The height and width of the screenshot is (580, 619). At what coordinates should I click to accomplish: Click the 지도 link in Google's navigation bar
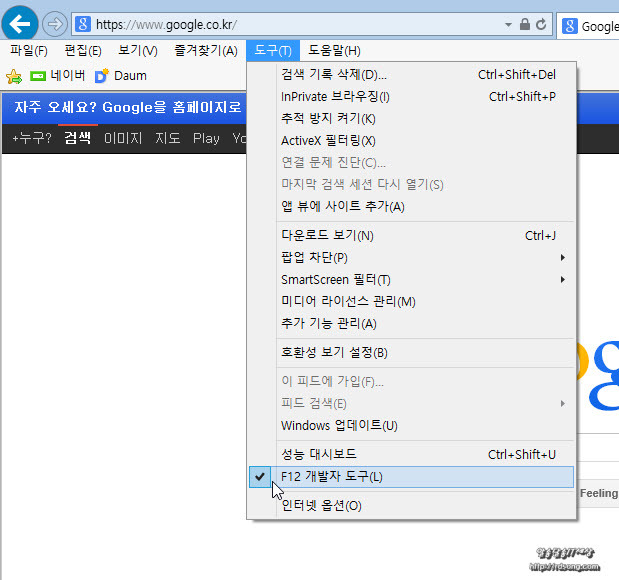click(x=167, y=138)
